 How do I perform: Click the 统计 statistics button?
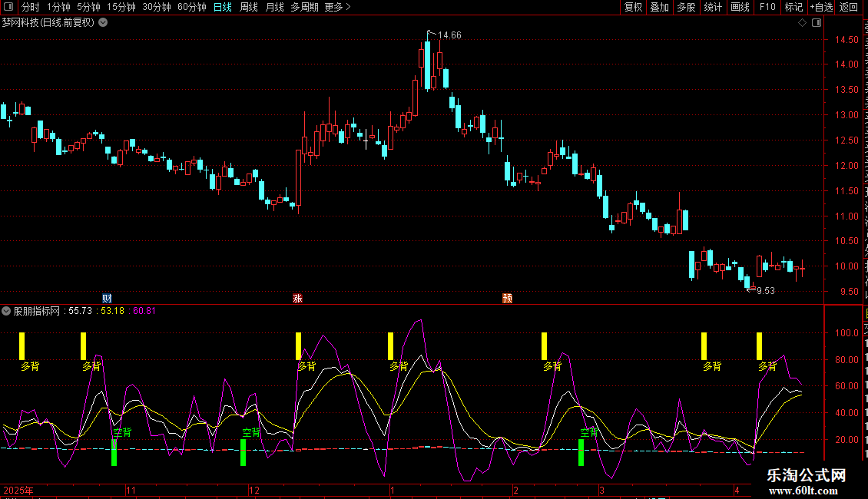click(713, 7)
